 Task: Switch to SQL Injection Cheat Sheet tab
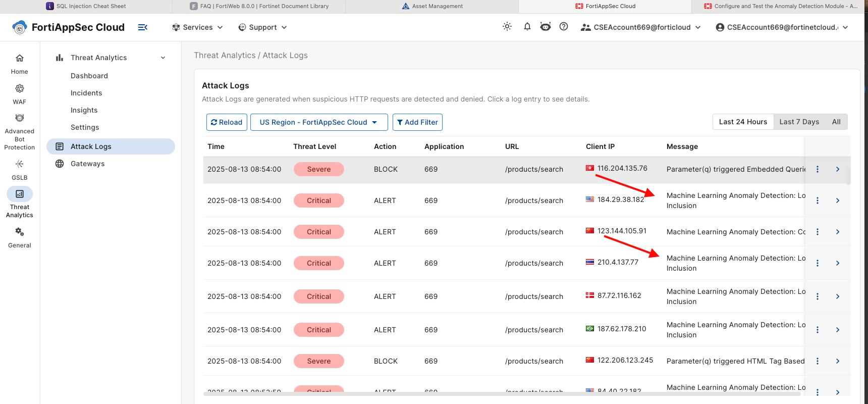click(x=86, y=6)
